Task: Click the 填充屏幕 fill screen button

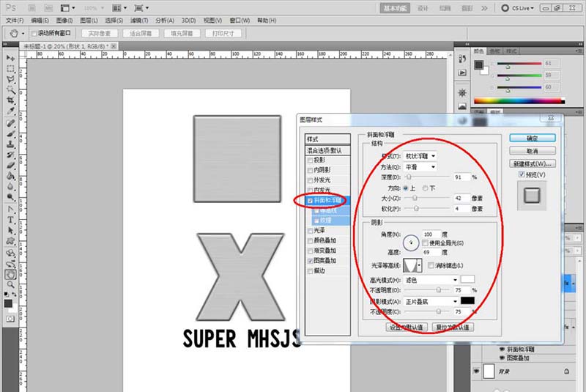Action: coord(182,33)
